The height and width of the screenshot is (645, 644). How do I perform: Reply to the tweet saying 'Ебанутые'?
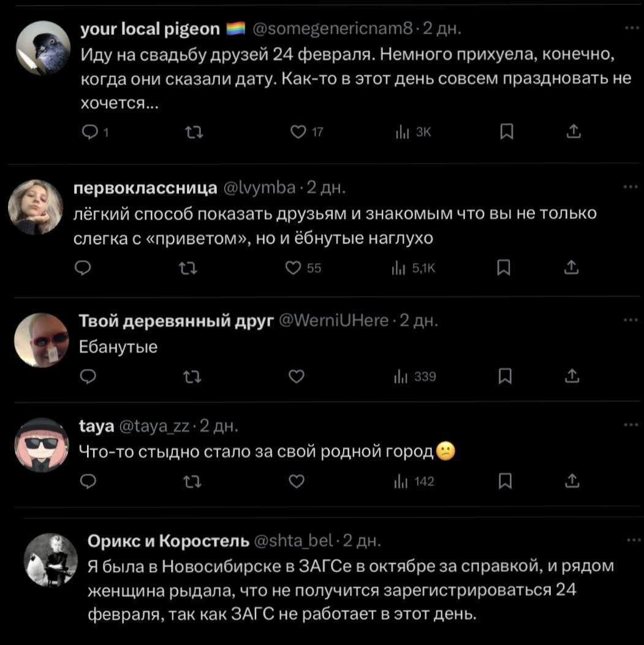click(86, 376)
